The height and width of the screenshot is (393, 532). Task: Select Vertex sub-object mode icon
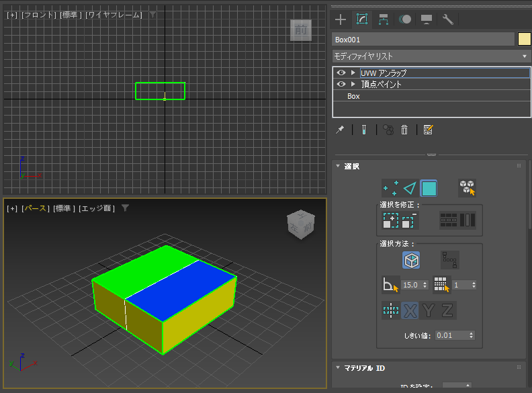point(390,188)
